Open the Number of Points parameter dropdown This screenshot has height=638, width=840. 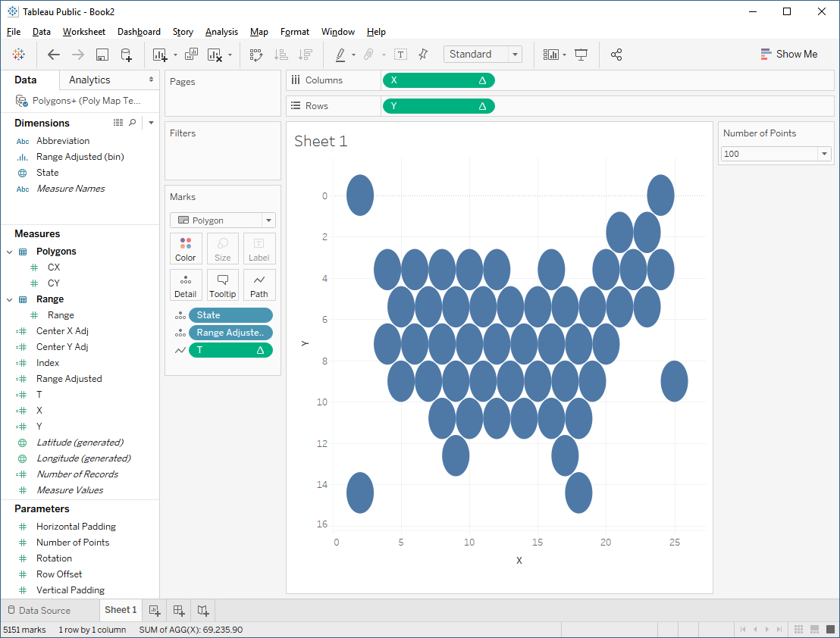pyautogui.click(x=823, y=153)
